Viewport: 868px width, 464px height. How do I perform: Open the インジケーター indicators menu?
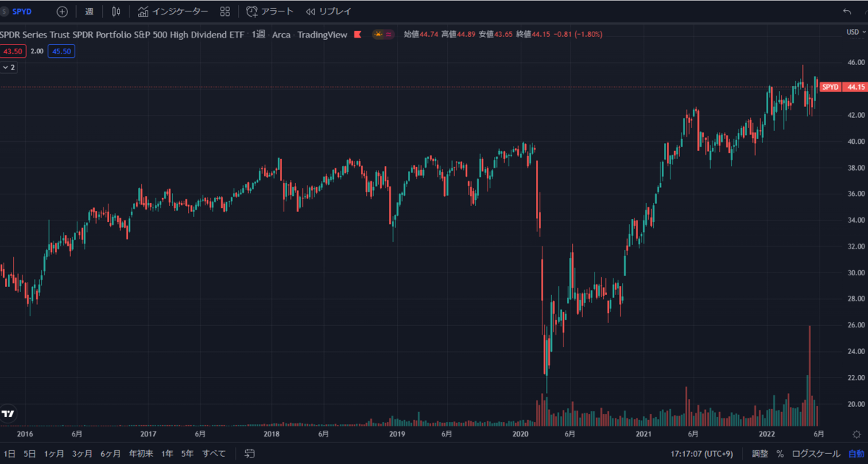click(x=173, y=12)
